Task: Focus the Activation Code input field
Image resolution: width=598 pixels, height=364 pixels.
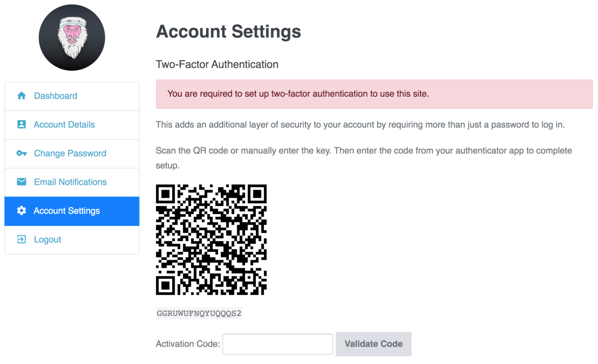Action: click(x=277, y=344)
